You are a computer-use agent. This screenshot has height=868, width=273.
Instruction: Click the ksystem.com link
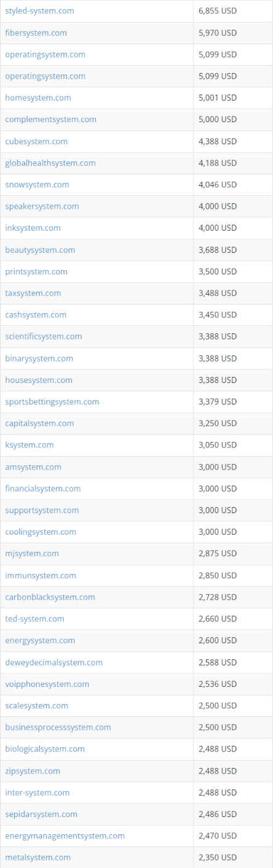click(30, 444)
